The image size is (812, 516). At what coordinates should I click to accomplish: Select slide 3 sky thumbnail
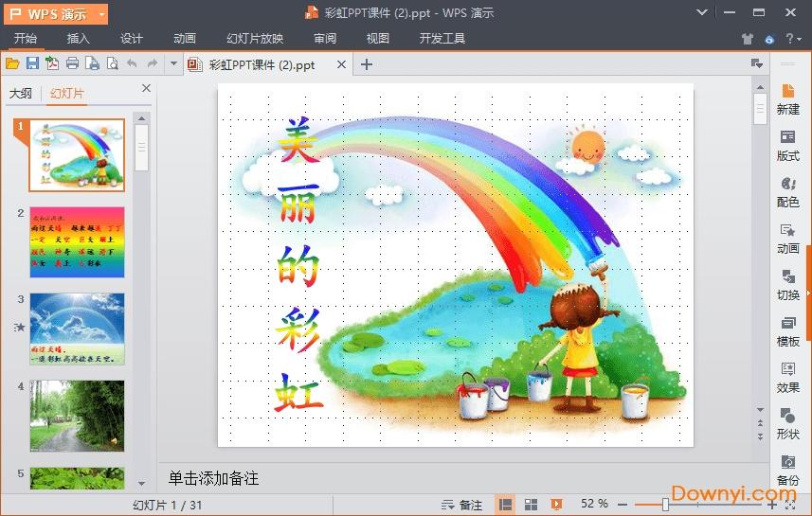pyautogui.click(x=77, y=329)
